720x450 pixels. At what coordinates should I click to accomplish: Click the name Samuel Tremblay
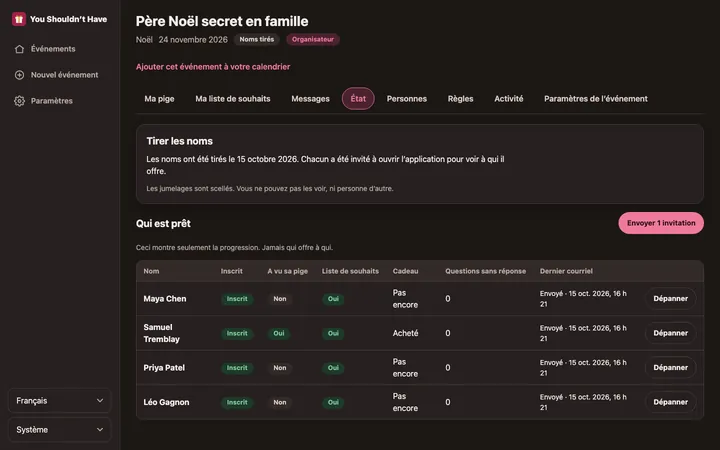(x=162, y=333)
